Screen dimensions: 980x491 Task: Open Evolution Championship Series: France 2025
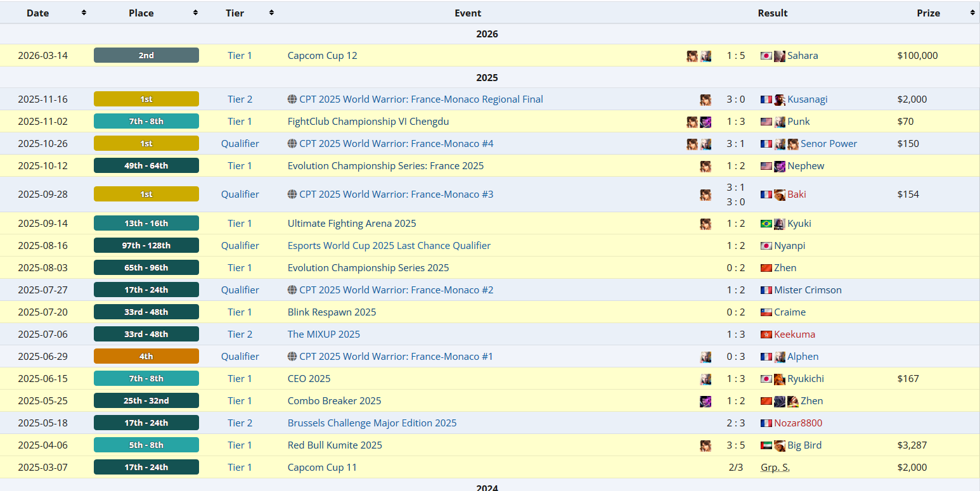385,166
